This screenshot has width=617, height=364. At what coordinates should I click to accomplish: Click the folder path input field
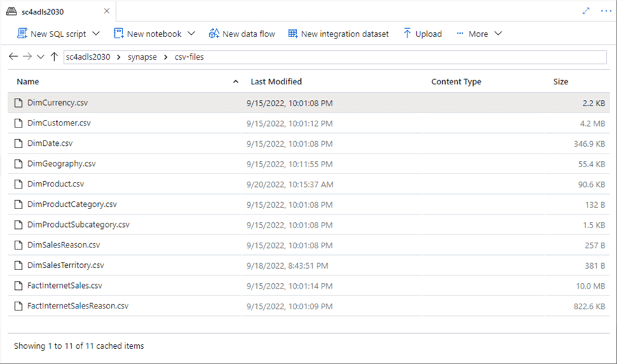[398, 57]
